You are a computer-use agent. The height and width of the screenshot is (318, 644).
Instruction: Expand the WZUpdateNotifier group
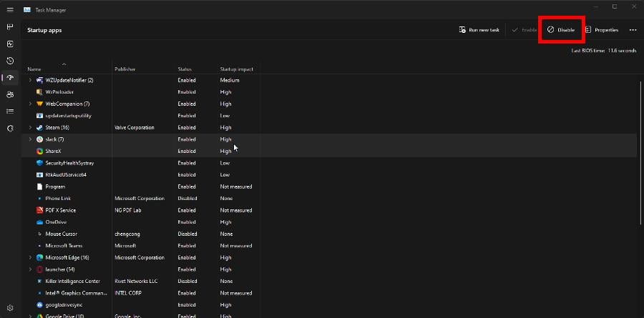(x=30, y=80)
